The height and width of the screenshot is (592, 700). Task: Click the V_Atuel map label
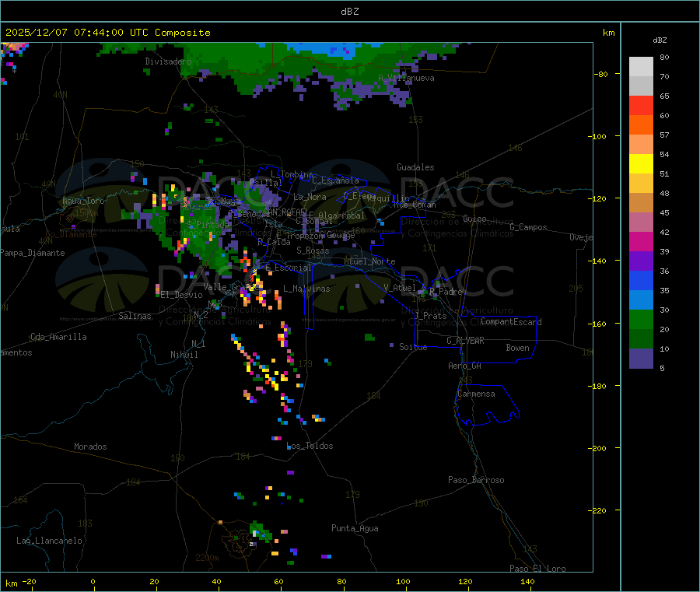click(x=400, y=288)
